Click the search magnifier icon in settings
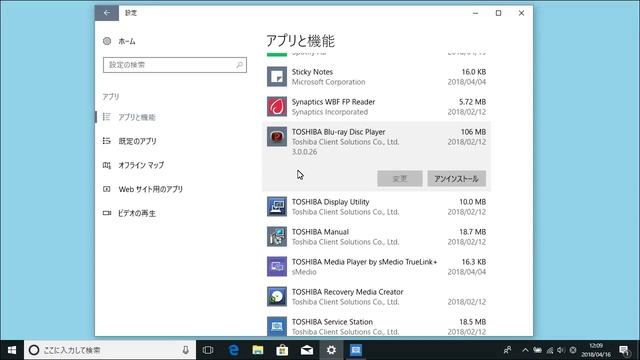Image resolution: width=640 pixels, height=360 pixels. click(x=240, y=65)
